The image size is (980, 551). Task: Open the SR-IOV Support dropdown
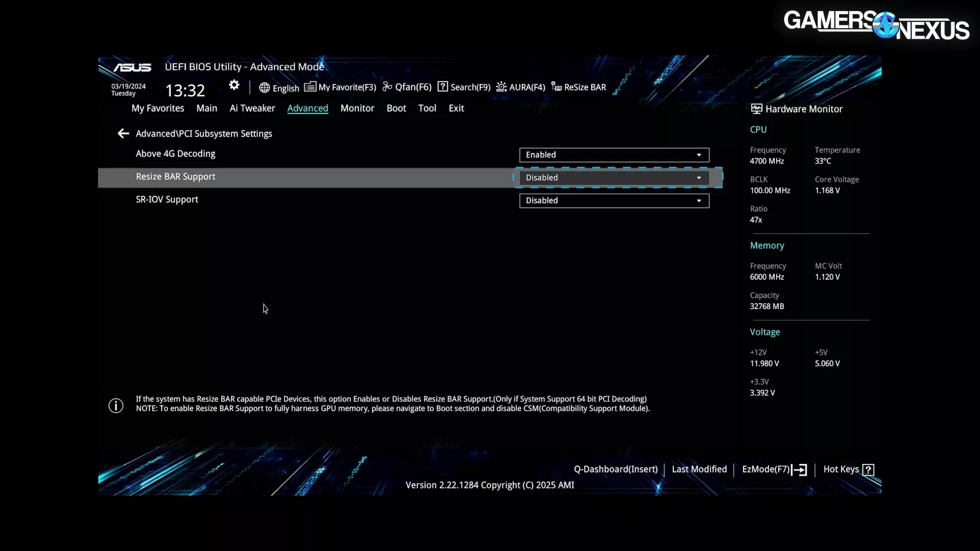click(614, 200)
